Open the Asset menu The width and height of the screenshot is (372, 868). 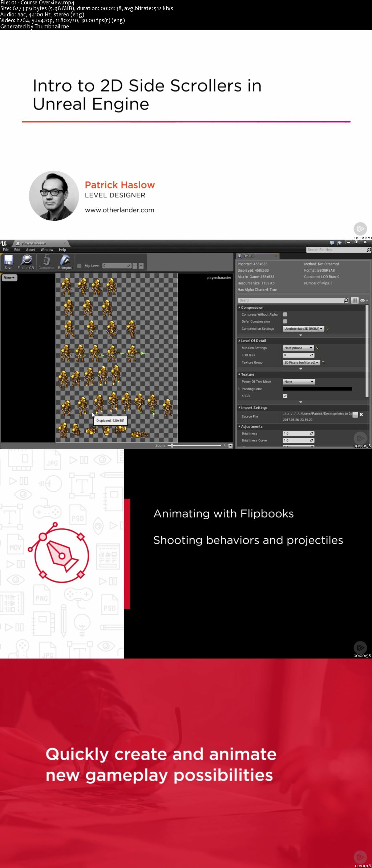(x=31, y=250)
